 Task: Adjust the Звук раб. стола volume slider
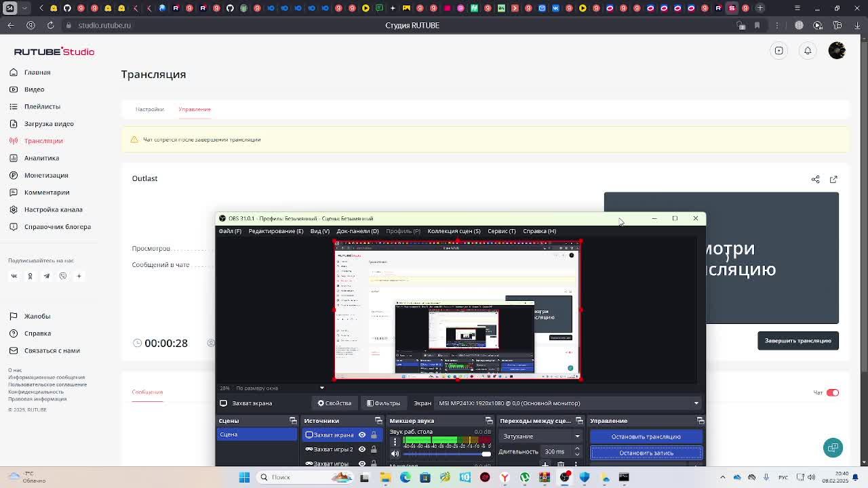[446, 454]
